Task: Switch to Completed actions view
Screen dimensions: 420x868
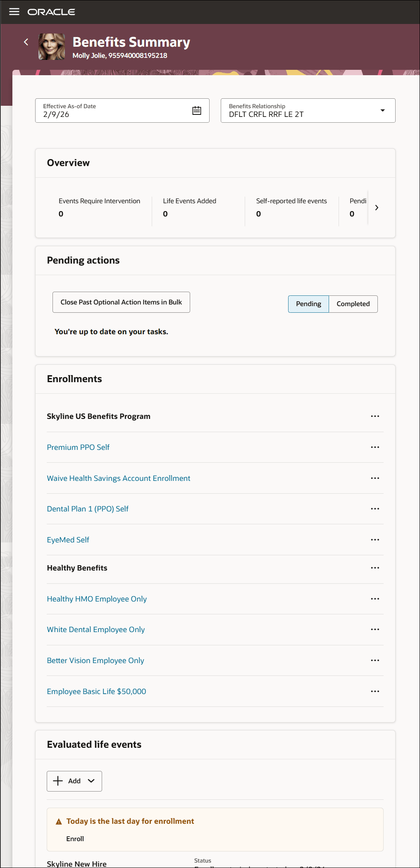Action: click(353, 304)
